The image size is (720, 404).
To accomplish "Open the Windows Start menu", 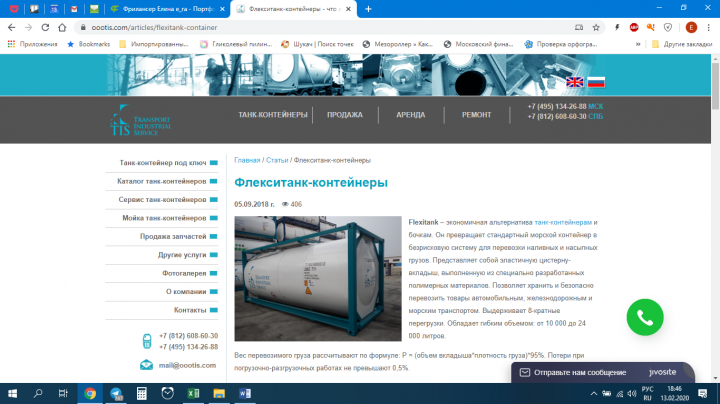I will (x=12, y=393).
